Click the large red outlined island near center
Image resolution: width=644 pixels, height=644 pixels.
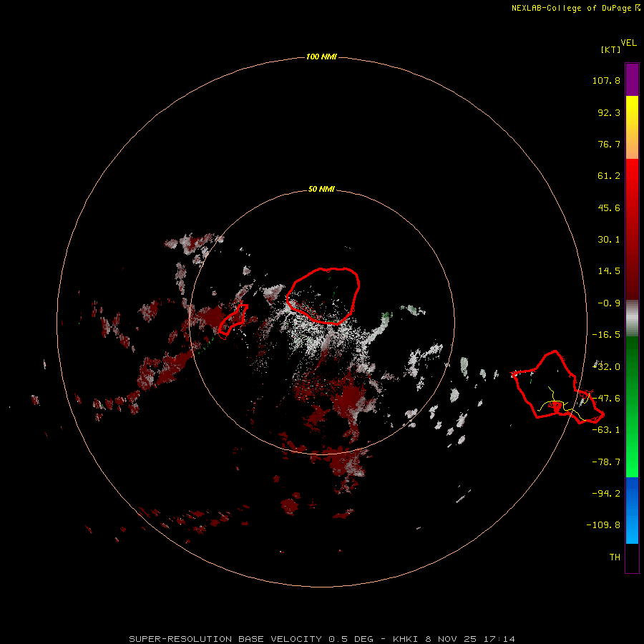coord(323,296)
